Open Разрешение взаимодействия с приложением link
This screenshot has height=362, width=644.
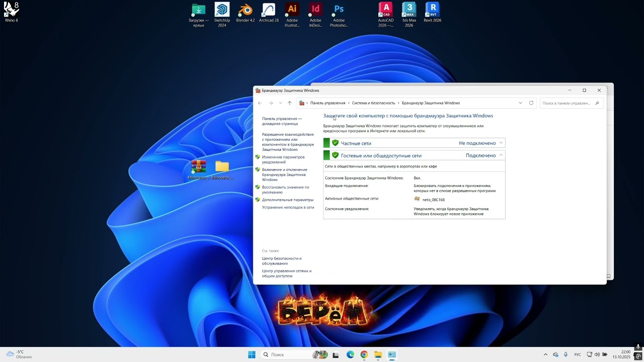point(288,142)
